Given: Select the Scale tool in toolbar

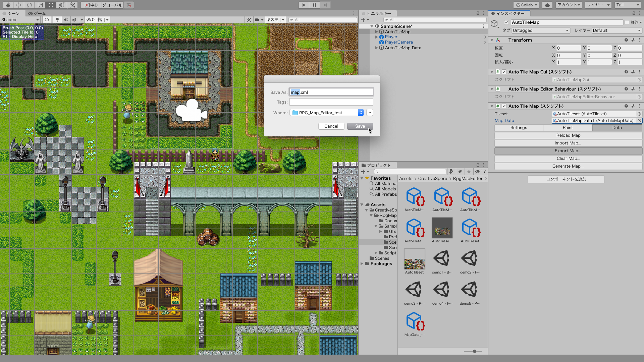Looking at the screenshot, I should [x=40, y=5].
